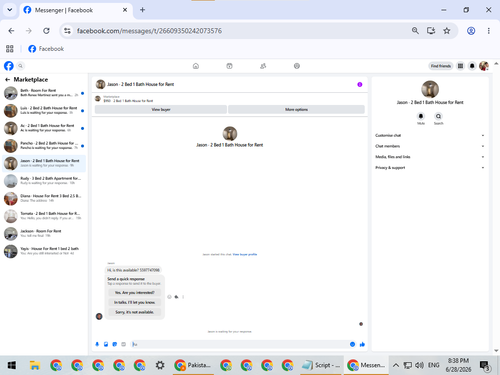Search in conversation from the right panel
500x375 pixels.
click(x=438, y=116)
